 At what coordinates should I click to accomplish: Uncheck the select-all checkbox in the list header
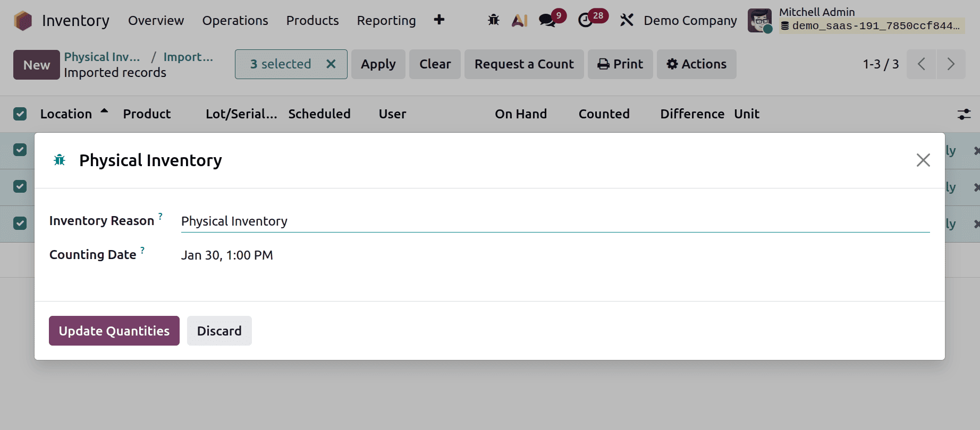pyautogui.click(x=20, y=114)
